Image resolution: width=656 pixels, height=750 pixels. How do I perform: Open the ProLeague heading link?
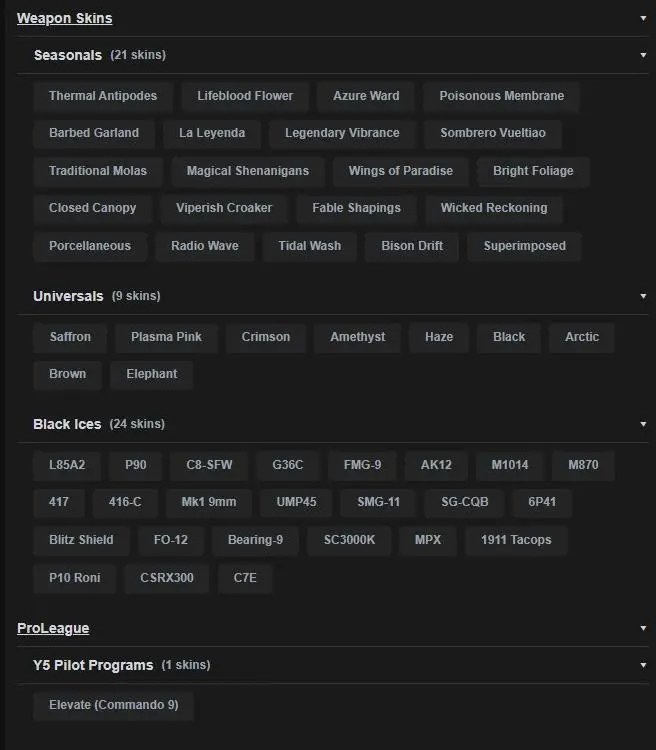[53, 628]
